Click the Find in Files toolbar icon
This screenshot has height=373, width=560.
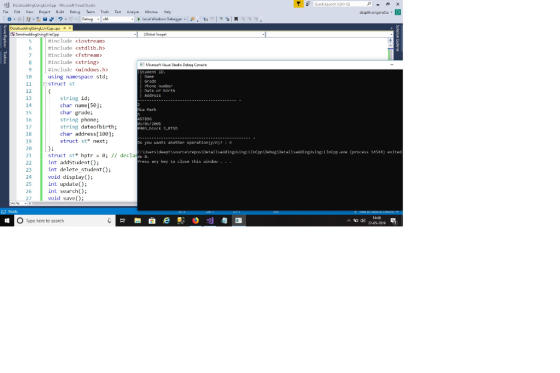(192, 19)
